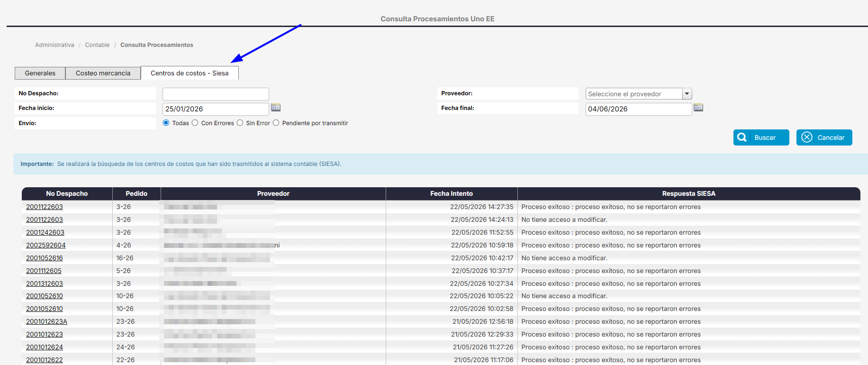868x365 pixels.
Task: Click the Proveedor column header
Action: 273,193
